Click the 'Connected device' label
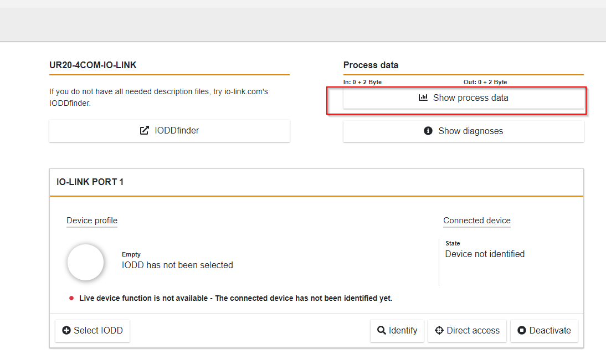The height and width of the screenshot is (364, 606). click(477, 221)
